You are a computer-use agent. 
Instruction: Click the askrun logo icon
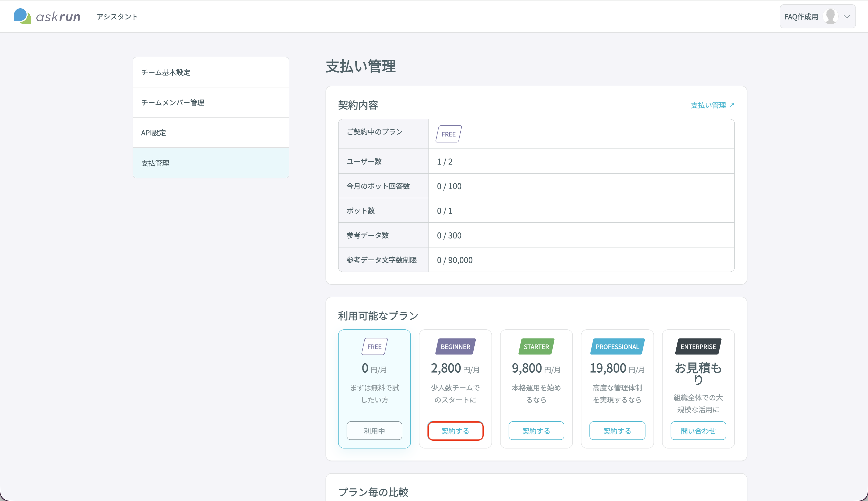tap(22, 16)
